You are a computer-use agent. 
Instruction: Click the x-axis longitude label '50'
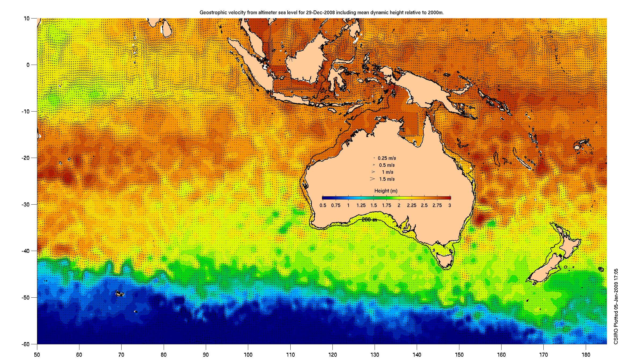(37, 355)
